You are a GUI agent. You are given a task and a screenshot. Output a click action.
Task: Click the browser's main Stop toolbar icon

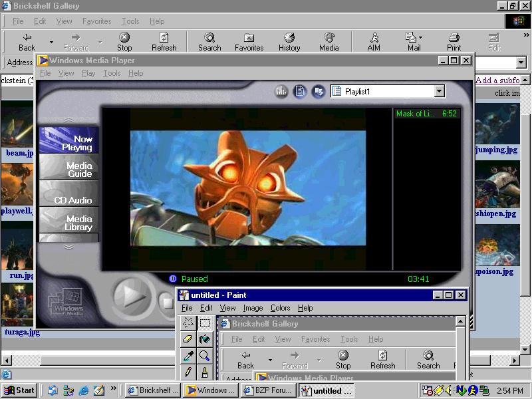[x=124, y=42]
